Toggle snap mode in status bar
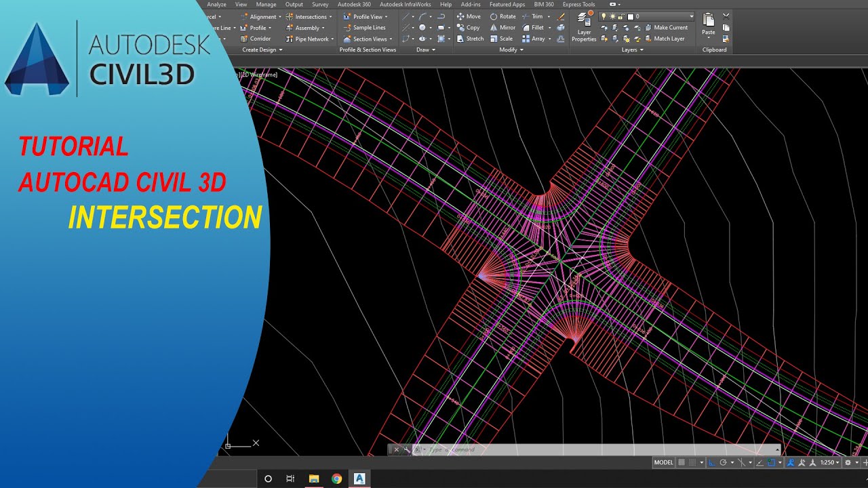This screenshot has height=488, width=868. coord(692,462)
